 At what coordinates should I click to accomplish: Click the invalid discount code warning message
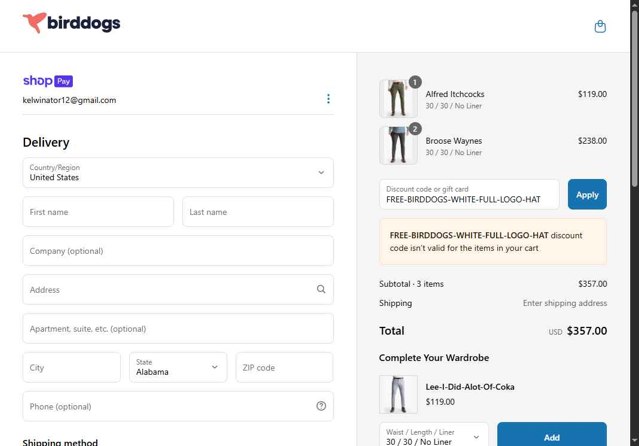pyautogui.click(x=493, y=242)
